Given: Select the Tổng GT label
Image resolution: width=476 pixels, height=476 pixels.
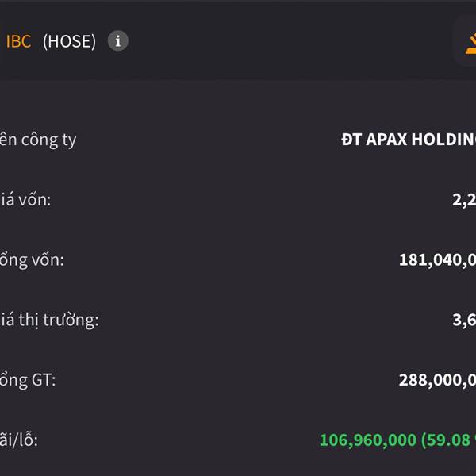Looking at the screenshot, I should pyautogui.click(x=28, y=380).
